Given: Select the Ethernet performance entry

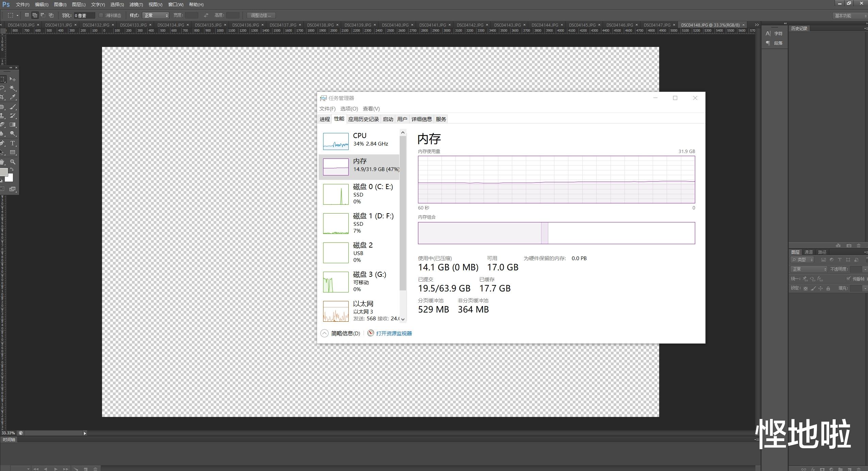Looking at the screenshot, I should (x=359, y=311).
